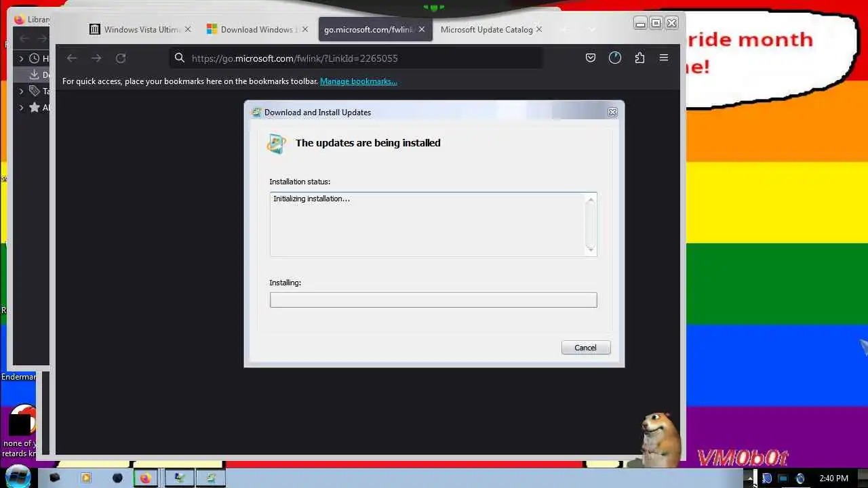Viewport: 868px width, 488px height.
Task: Click the Windows Start orb
Action: tap(18, 476)
